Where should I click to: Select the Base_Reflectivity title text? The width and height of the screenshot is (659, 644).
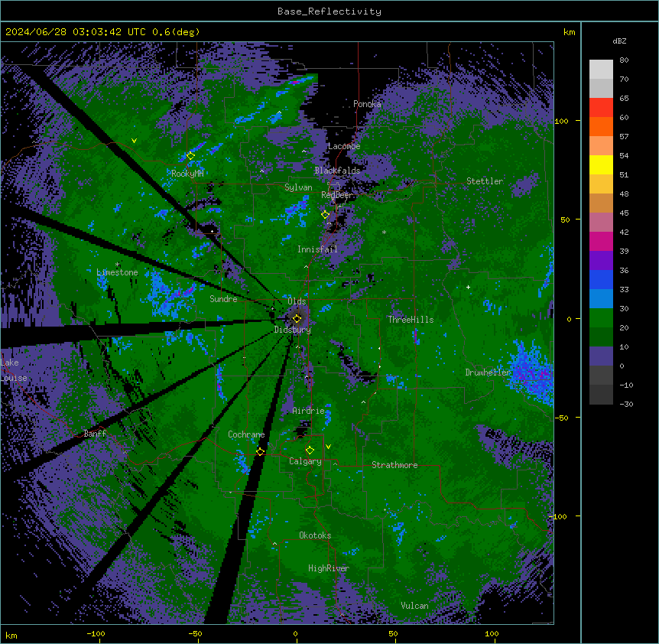329,11
